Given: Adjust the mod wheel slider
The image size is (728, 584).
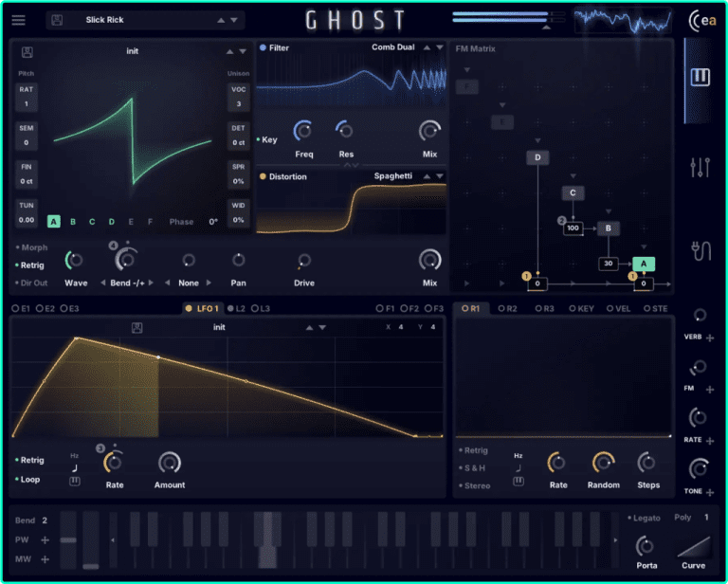Looking at the screenshot, I should coord(91,539).
